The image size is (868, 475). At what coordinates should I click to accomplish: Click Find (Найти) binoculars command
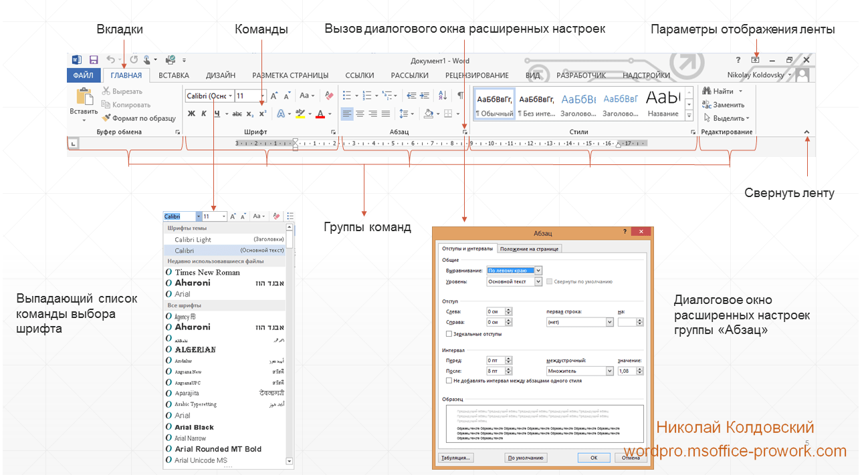click(718, 91)
